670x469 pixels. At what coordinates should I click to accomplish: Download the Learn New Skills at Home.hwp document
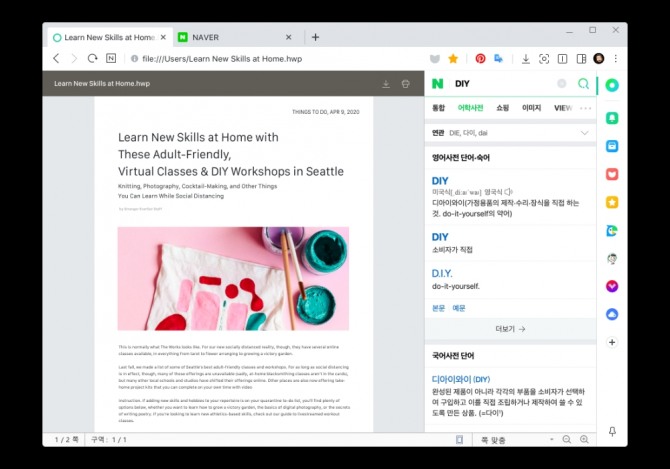coord(386,84)
